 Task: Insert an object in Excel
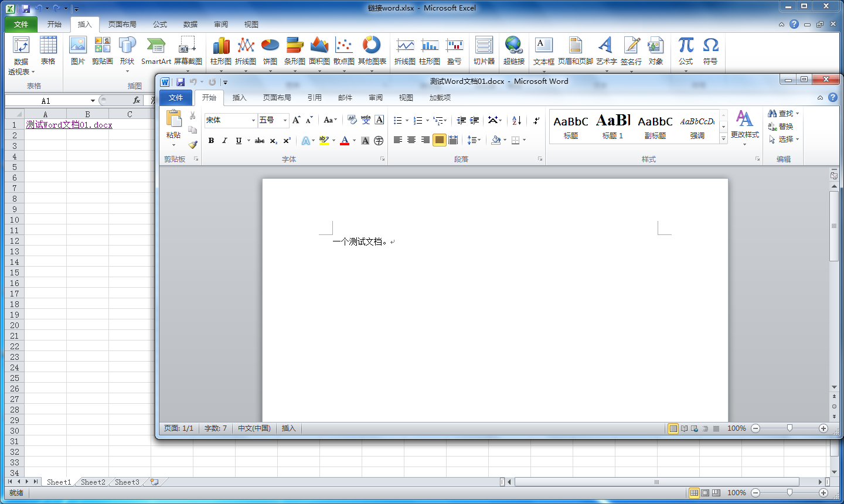(x=655, y=51)
